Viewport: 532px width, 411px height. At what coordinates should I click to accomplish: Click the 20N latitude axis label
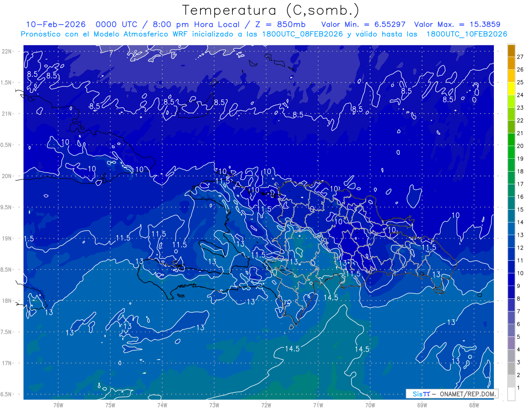coord(6,176)
